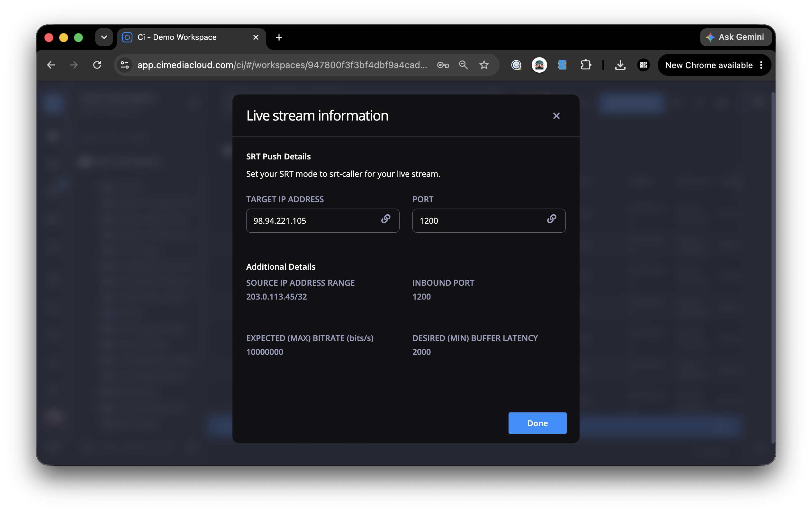
Task: Click the source IP 203.0.113.45/32 text
Action: (276, 296)
